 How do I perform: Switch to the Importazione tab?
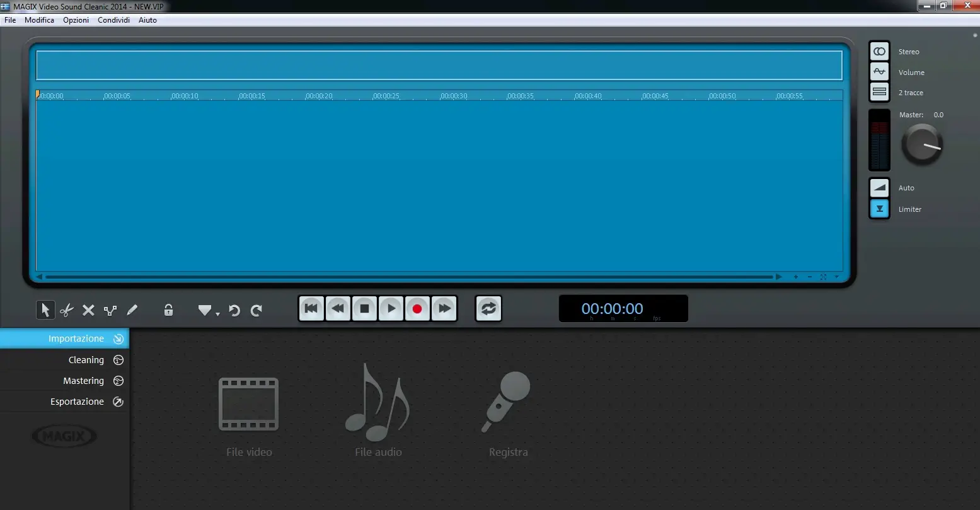[x=64, y=339]
